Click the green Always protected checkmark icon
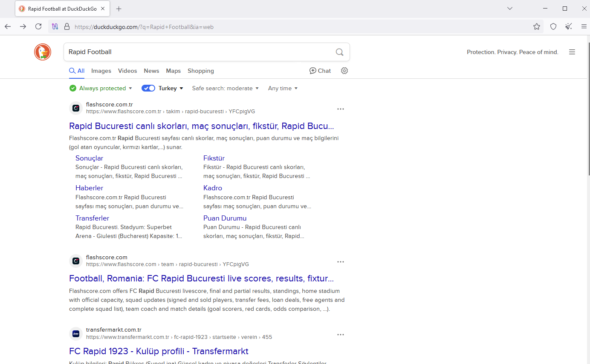The image size is (590, 364). [x=73, y=88]
